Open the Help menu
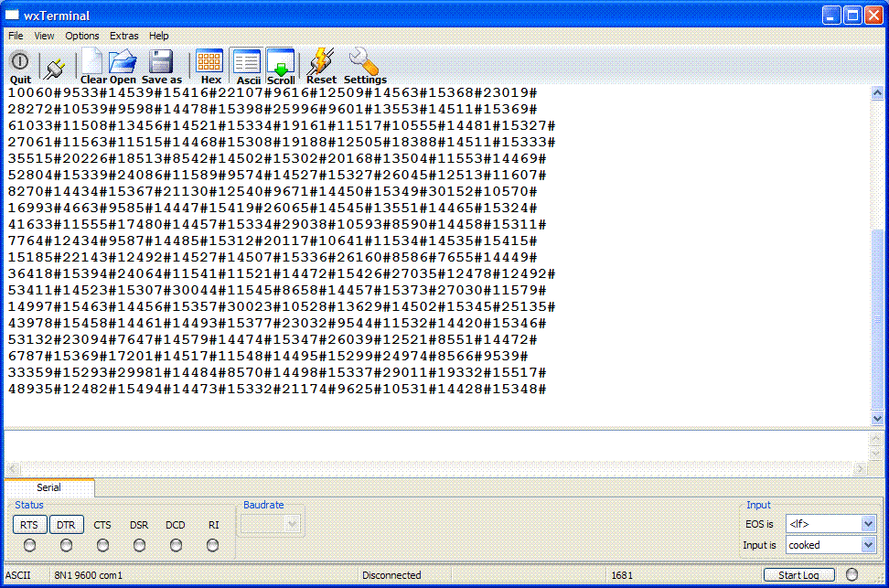The image size is (889, 588). coord(159,36)
